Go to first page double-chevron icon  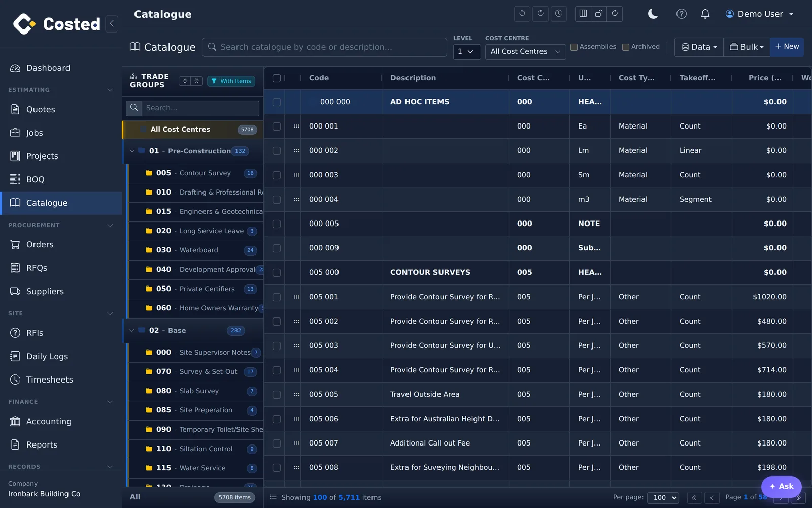(x=694, y=498)
